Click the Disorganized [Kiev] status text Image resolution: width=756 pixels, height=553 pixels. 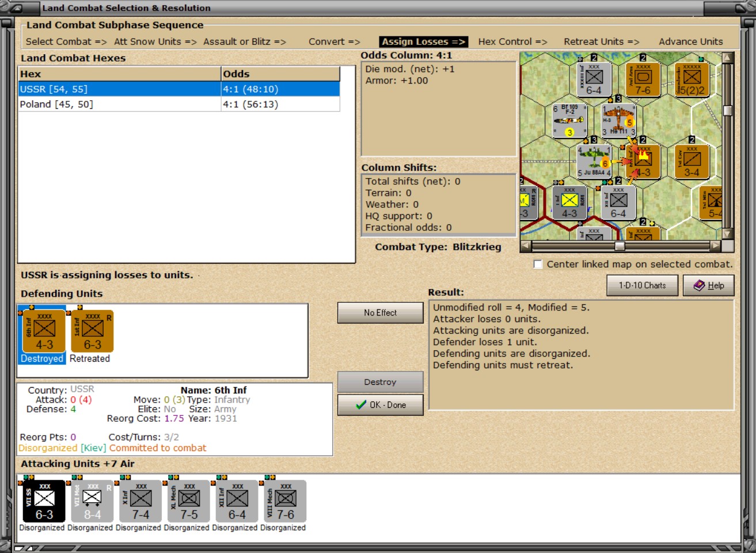pyautogui.click(x=63, y=448)
